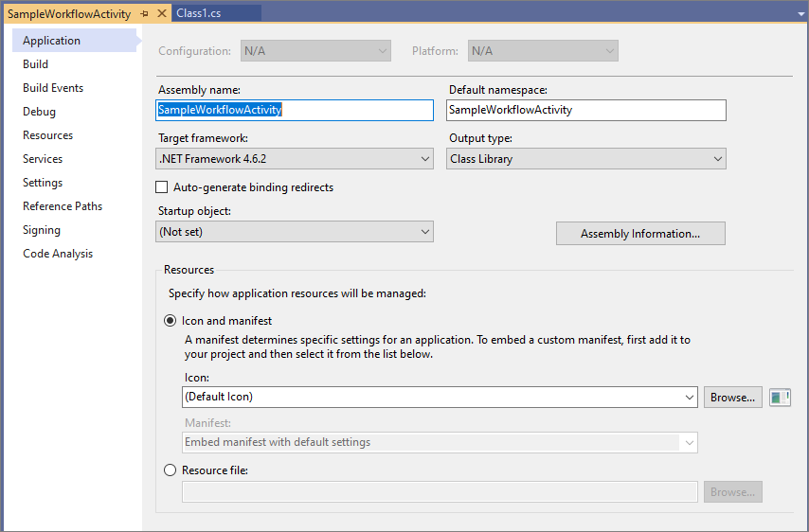809x532 pixels.
Task: Open the Build settings page
Action: tap(36, 64)
